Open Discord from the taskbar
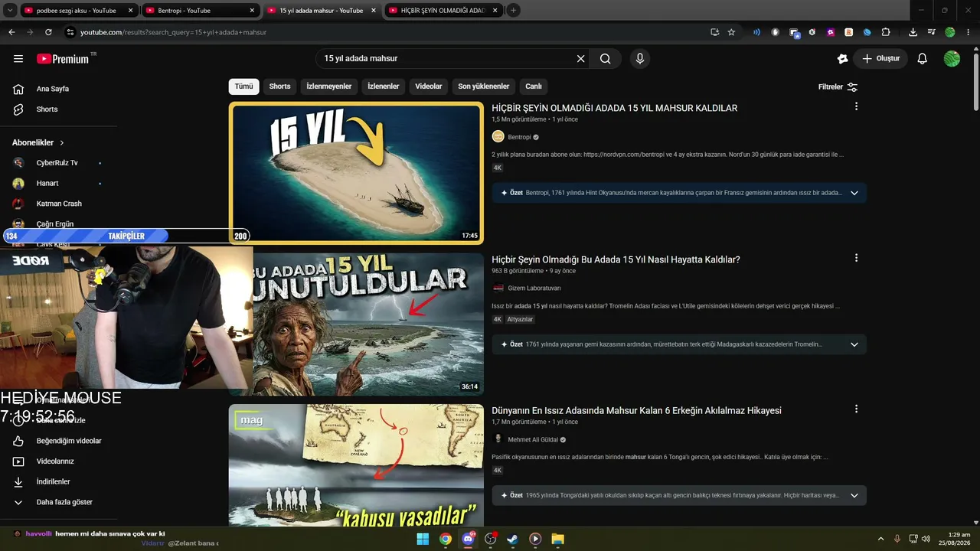Viewport: 980px width, 551px height. click(468, 539)
